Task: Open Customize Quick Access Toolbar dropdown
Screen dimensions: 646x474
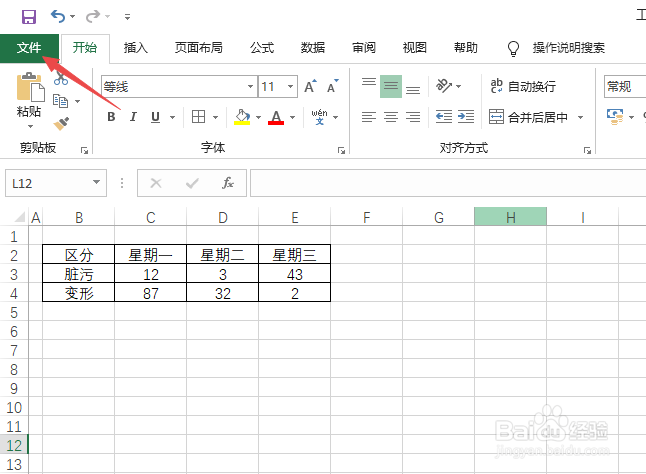Action: click(x=127, y=17)
